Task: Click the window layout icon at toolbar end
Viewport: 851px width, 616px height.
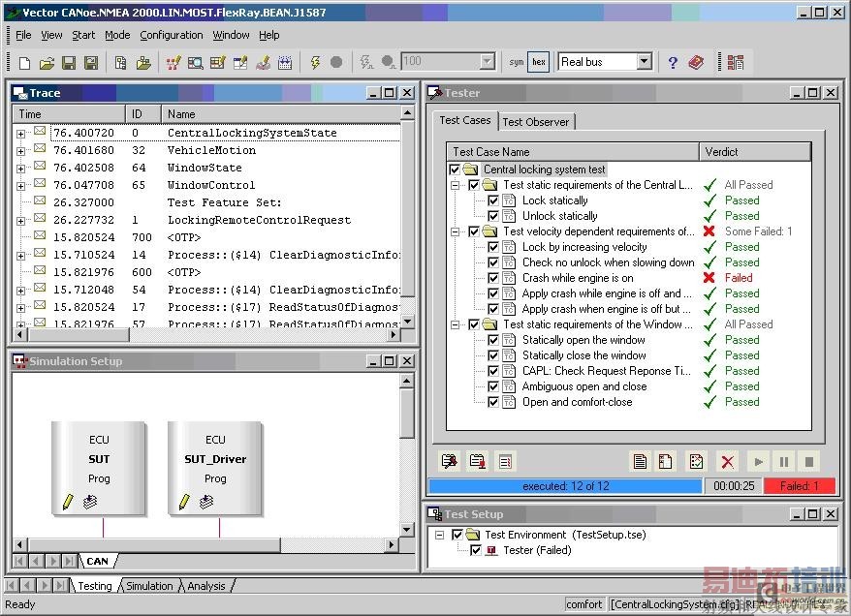Action: click(x=736, y=62)
